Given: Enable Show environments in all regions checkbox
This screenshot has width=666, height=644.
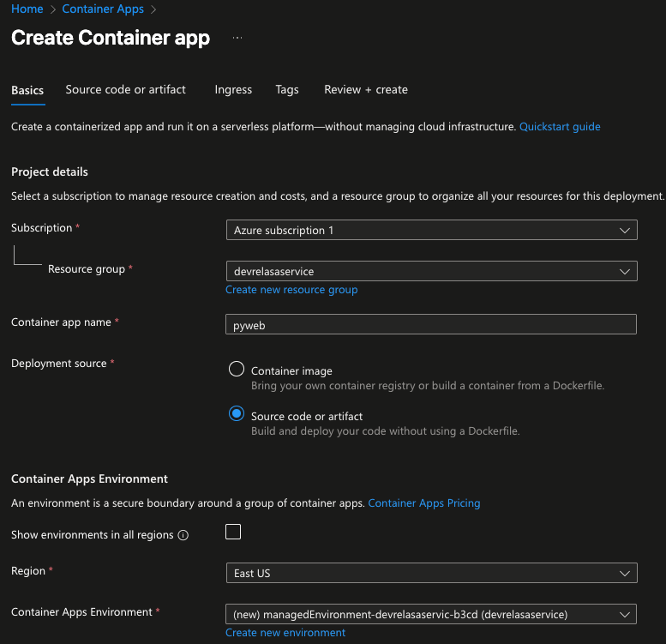Looking at the screenshot, I should point(233,532).
